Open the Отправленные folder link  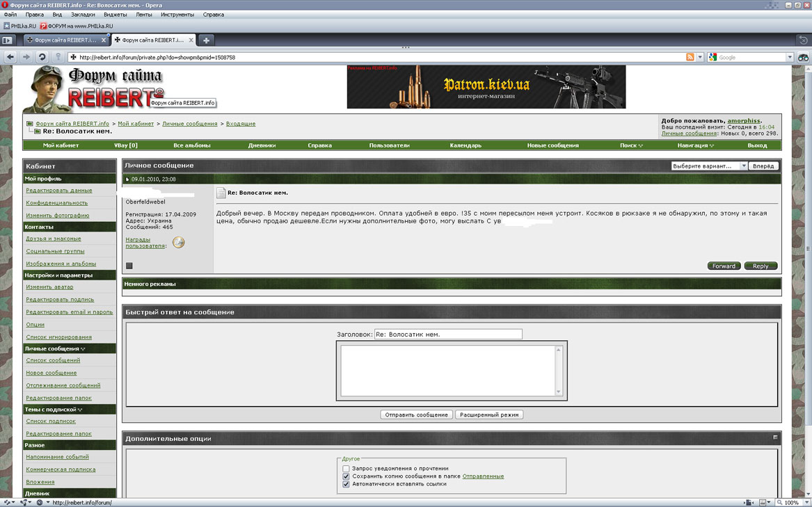[x=483, y=476]
